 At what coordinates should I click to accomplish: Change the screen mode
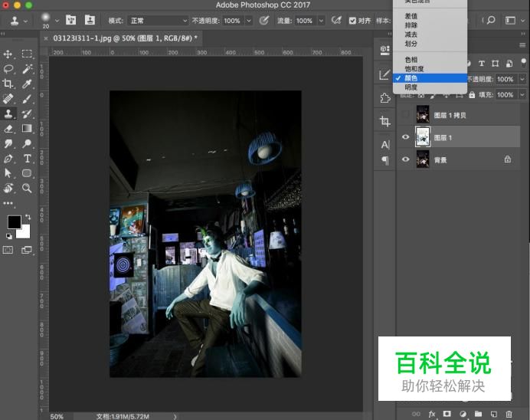pos(26,250)
